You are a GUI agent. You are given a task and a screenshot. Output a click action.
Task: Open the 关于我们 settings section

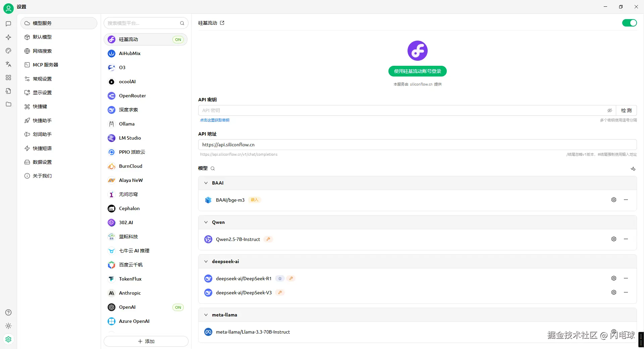tap(59, 176)
